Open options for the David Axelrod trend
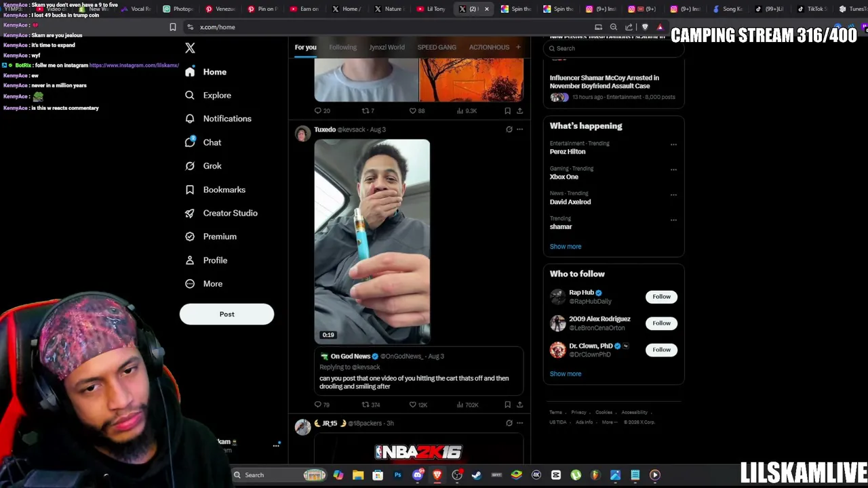This screenshot has width=868, height=488. click(x=673, y=195)
